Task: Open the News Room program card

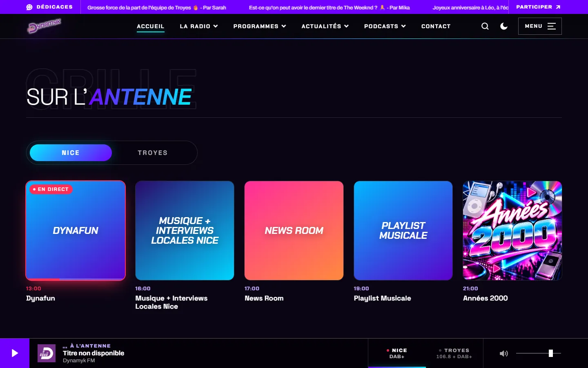Action: point(294,231)
